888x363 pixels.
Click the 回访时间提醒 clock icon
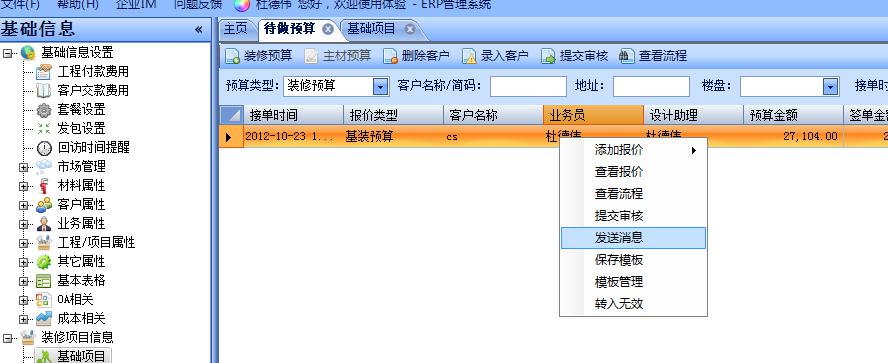pos(44,148)
